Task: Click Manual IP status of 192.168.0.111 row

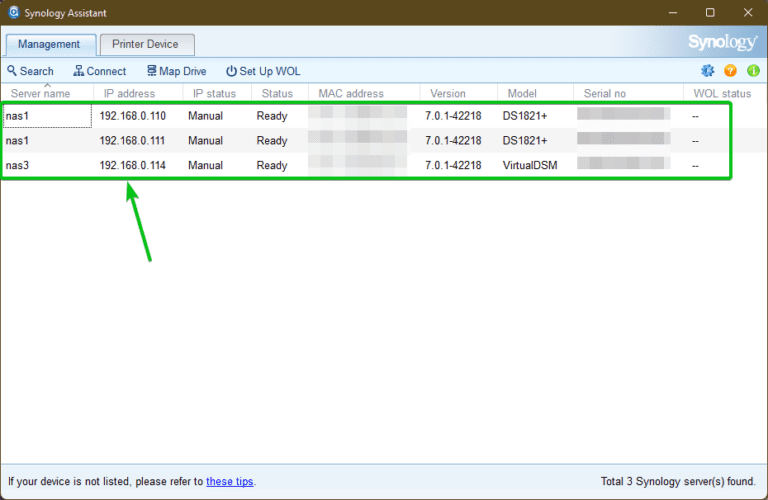Action: (205, 141)
